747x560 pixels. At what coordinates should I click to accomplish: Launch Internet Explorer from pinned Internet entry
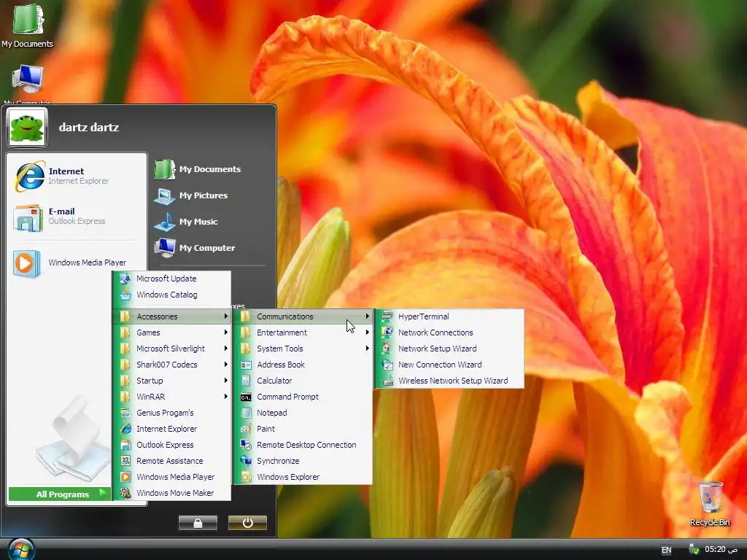[x=76, y=176]
